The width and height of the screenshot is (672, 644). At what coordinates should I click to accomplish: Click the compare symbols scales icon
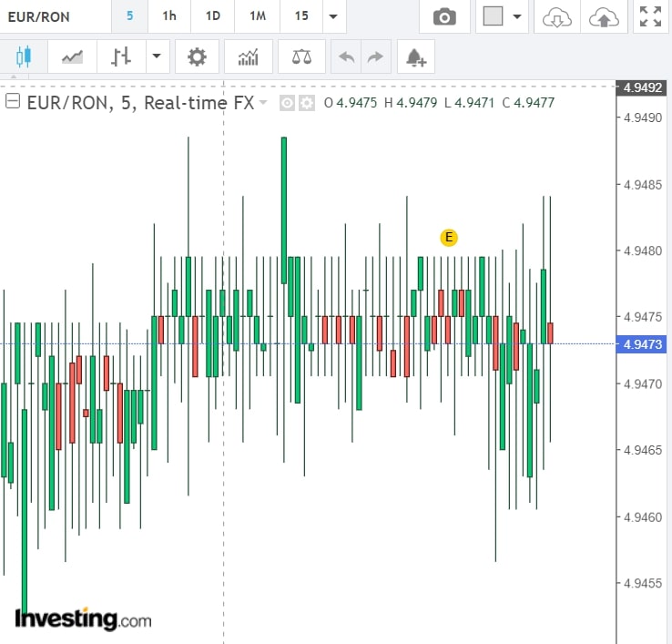tap(300, 57)
